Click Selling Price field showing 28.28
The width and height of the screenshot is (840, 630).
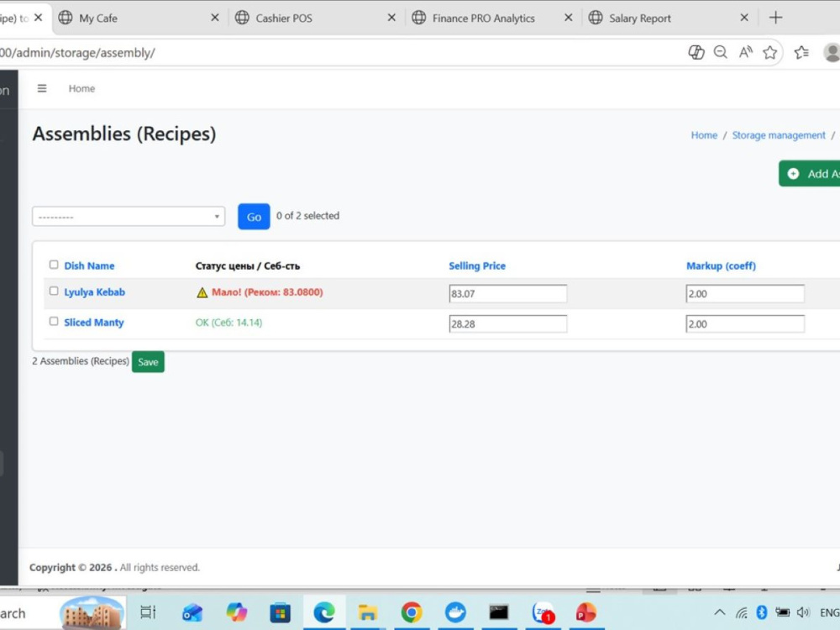click(508, 323)
